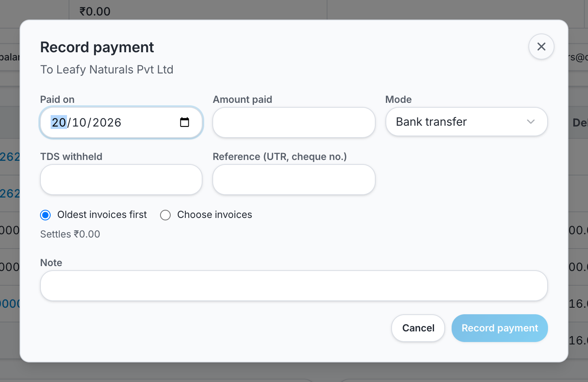The width and height of the screenshot is (588, 382).
Task: Click the Record payment button
Action: 500,328
